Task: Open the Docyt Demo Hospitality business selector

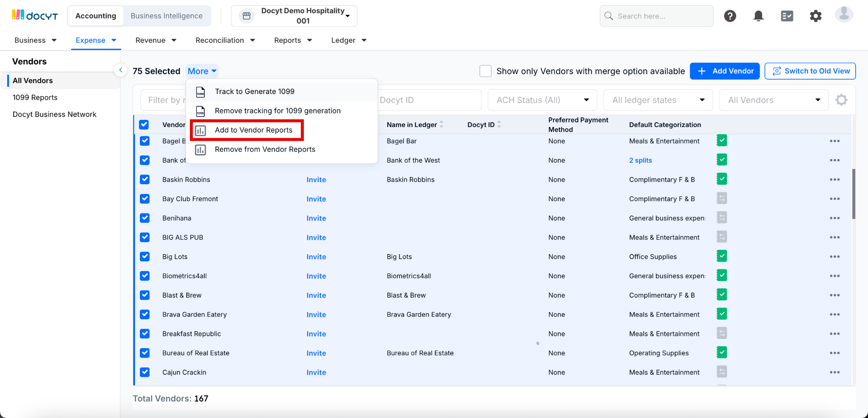Action: point(294,16)
